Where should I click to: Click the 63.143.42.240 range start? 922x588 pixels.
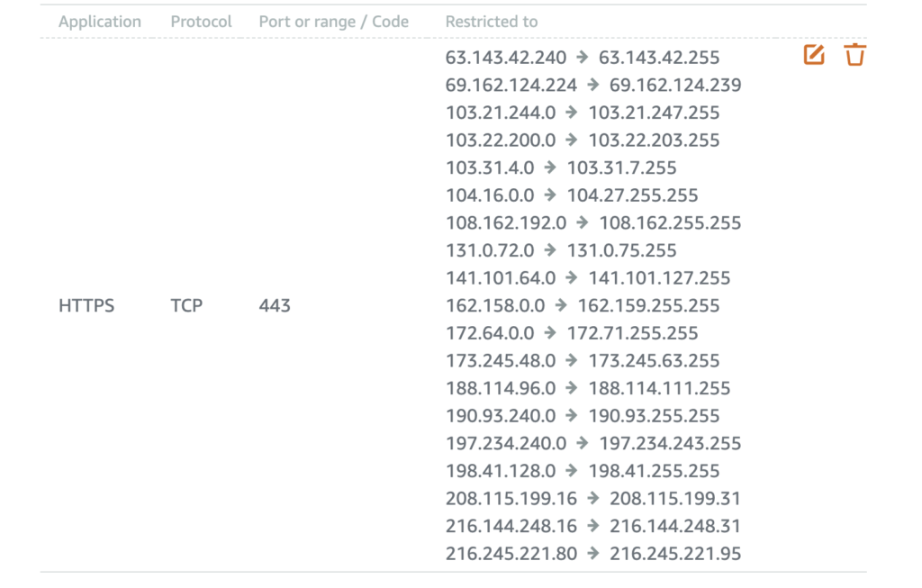tap(506, 58)
